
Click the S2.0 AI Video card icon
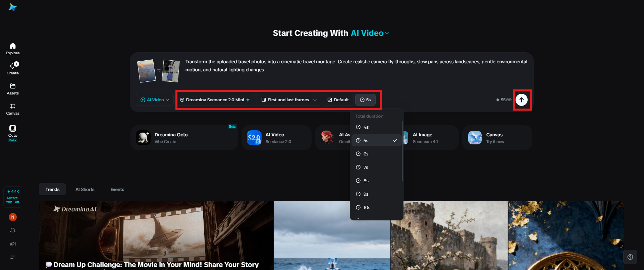pyautogui.click(x=254, y=138)
